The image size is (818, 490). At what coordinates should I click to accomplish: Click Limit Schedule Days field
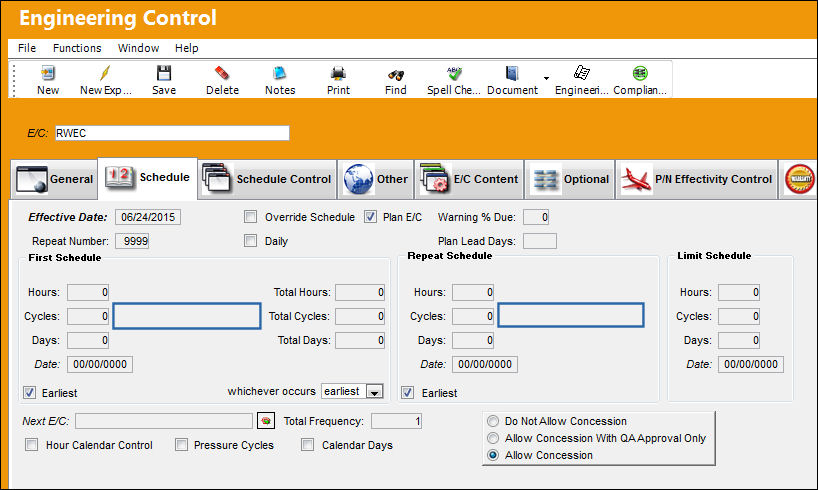[739, 340]
